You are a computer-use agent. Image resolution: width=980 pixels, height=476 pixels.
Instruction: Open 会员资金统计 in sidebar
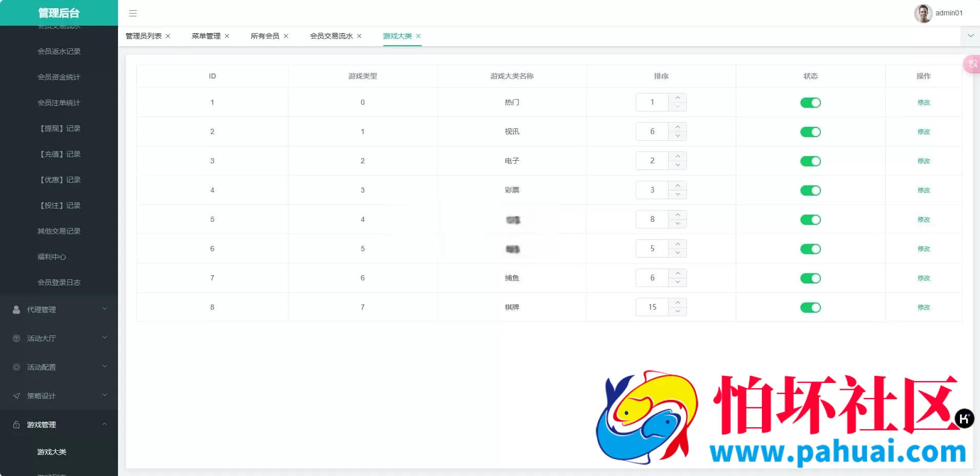pyautogui.click(x=59, y=77)
